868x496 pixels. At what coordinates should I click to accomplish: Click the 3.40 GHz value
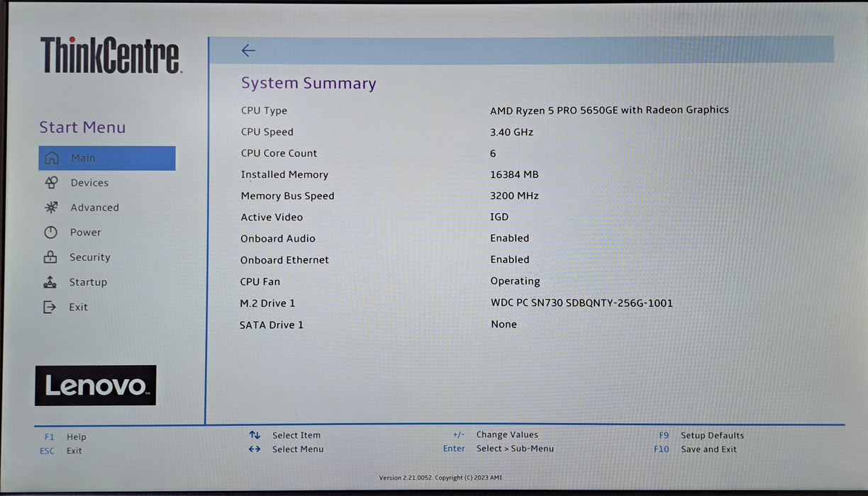pos(511,132)
